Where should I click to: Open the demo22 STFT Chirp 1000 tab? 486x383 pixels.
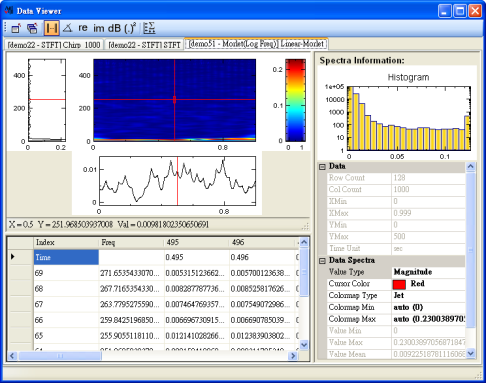54,45
